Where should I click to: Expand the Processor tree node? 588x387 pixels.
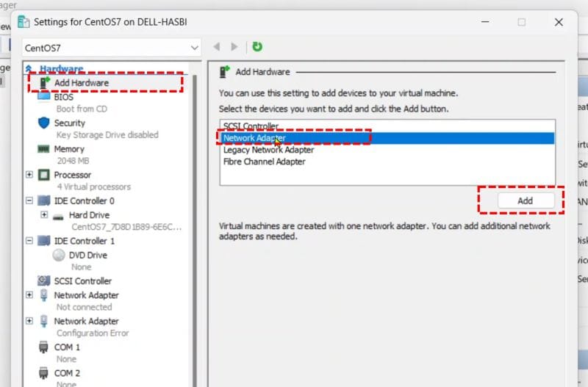(29, 175)
